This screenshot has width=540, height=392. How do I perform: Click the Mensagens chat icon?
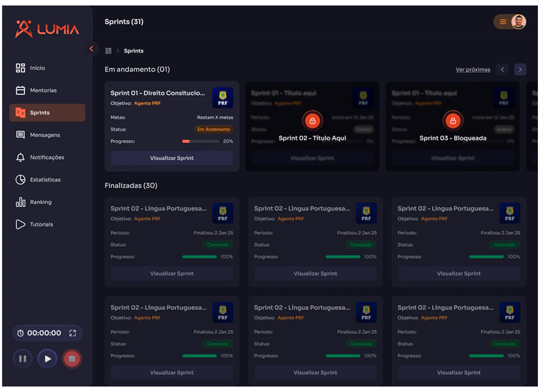(x=21, y=135)
